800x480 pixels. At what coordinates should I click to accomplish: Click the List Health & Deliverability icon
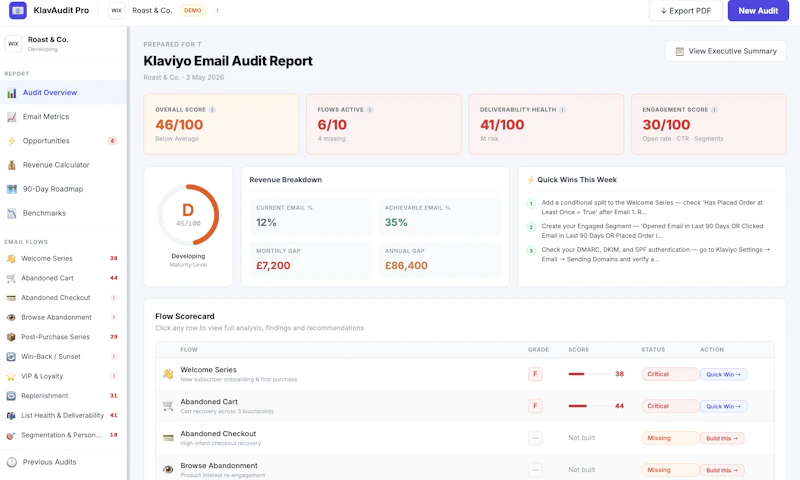point(11,416)
